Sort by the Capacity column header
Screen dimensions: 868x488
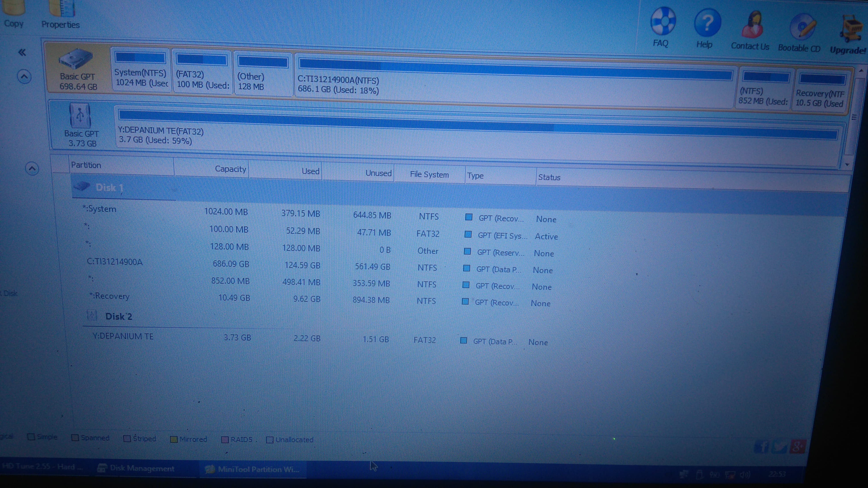pyautogui.click(x=212, y=168)
